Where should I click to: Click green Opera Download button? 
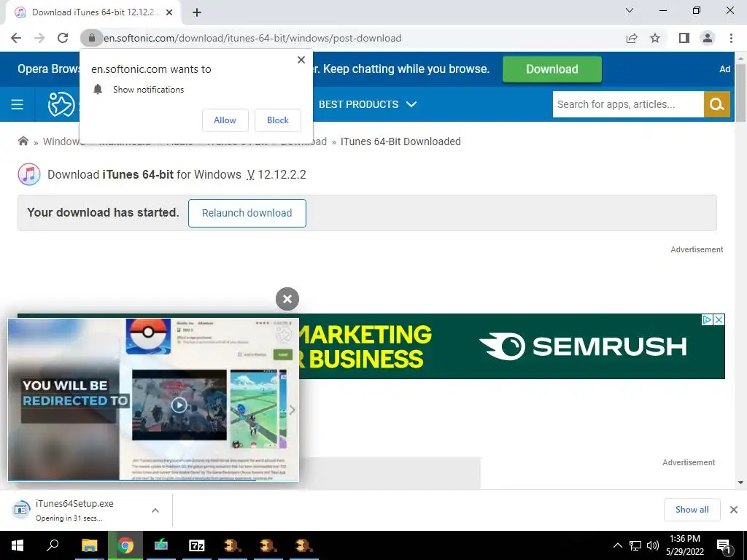551,69
